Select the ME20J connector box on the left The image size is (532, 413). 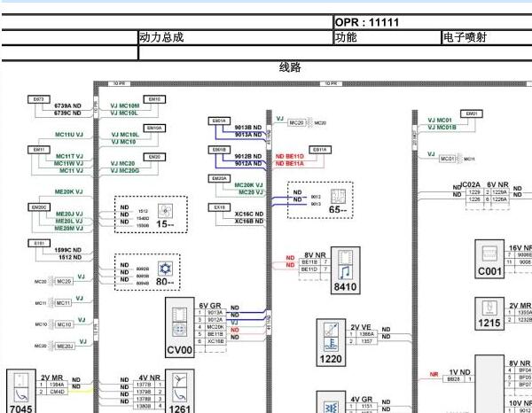[65, 347]
